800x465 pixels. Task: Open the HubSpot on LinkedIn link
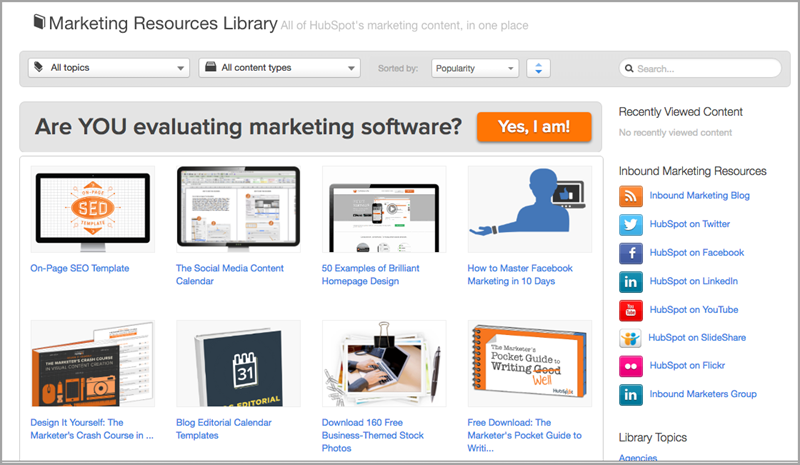[x=693, y=281]
